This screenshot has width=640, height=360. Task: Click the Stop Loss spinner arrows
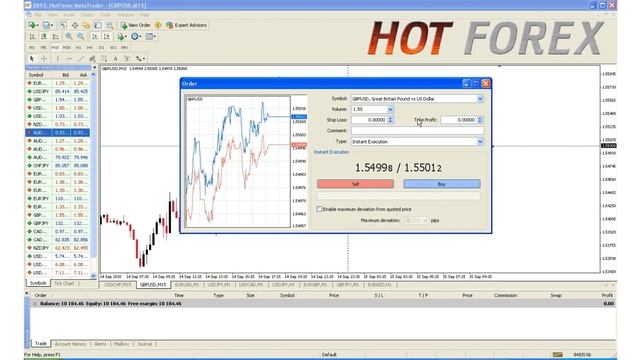(x=390, y=120)
